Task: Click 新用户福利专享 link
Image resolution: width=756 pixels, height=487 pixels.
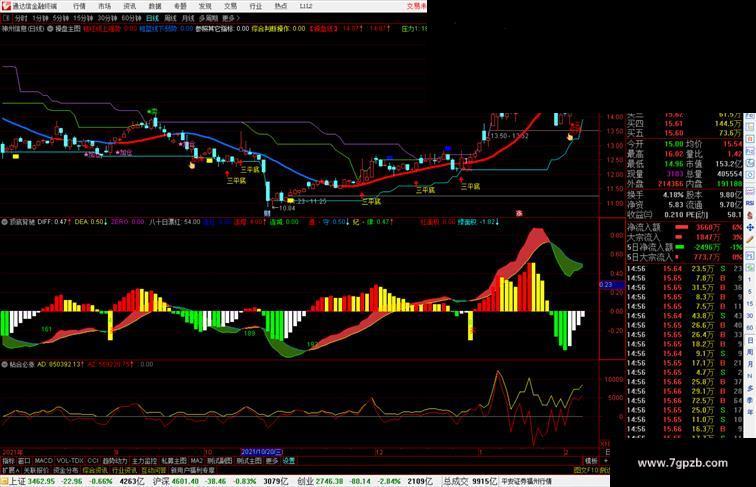Action: 193,470
